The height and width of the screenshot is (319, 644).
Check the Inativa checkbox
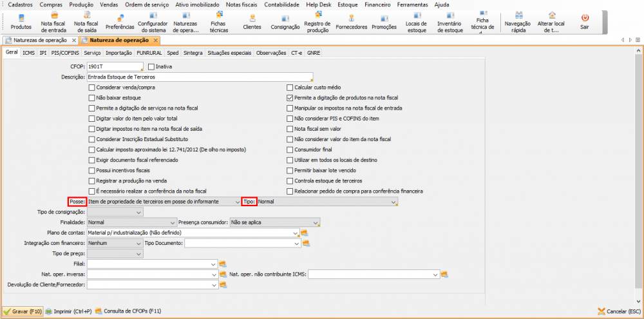(151, 66)
